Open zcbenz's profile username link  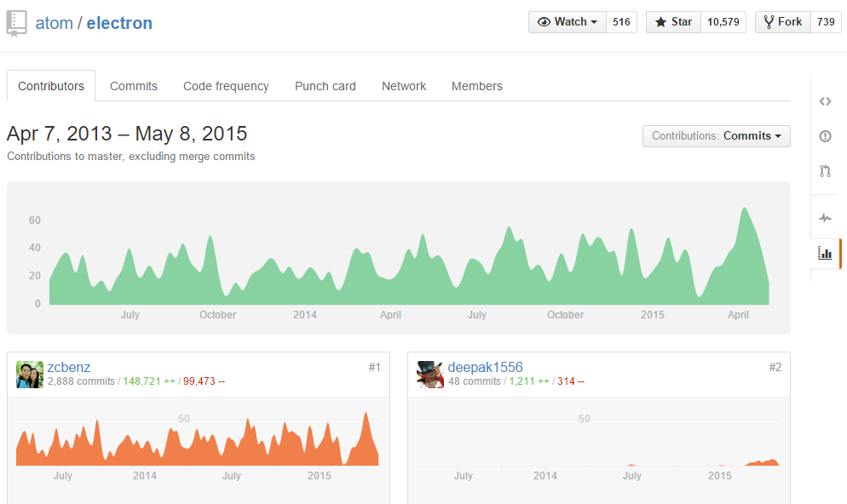point(68,367)
